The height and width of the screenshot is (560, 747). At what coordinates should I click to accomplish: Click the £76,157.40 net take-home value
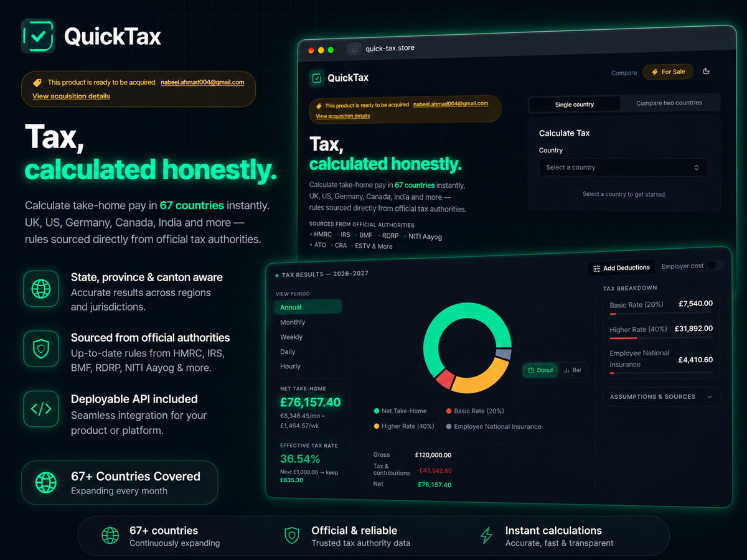[311, 403]
